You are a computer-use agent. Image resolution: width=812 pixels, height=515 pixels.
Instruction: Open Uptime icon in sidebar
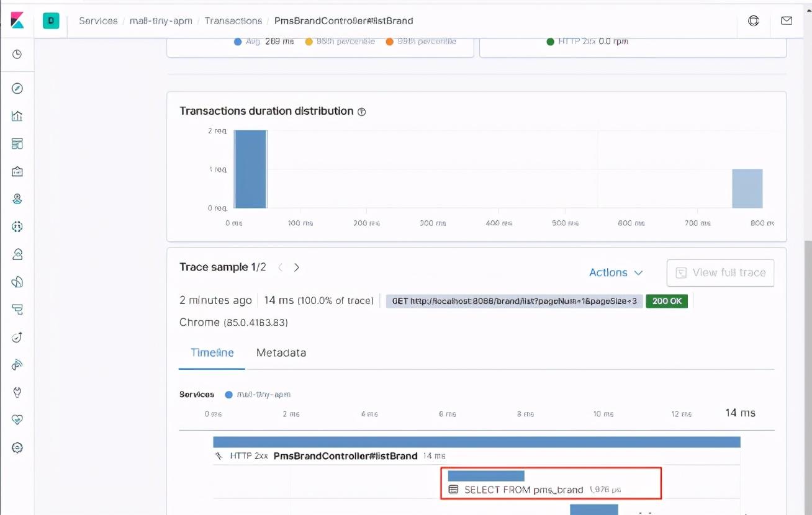[17, 338]
